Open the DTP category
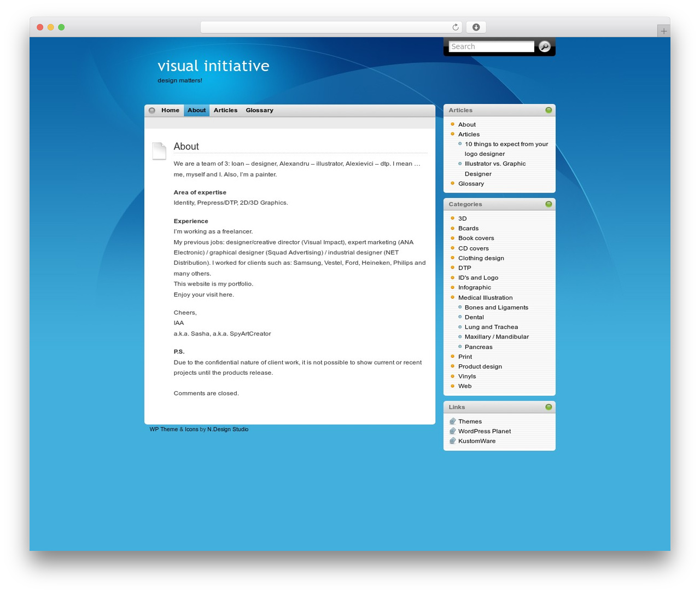 [464, 268]
